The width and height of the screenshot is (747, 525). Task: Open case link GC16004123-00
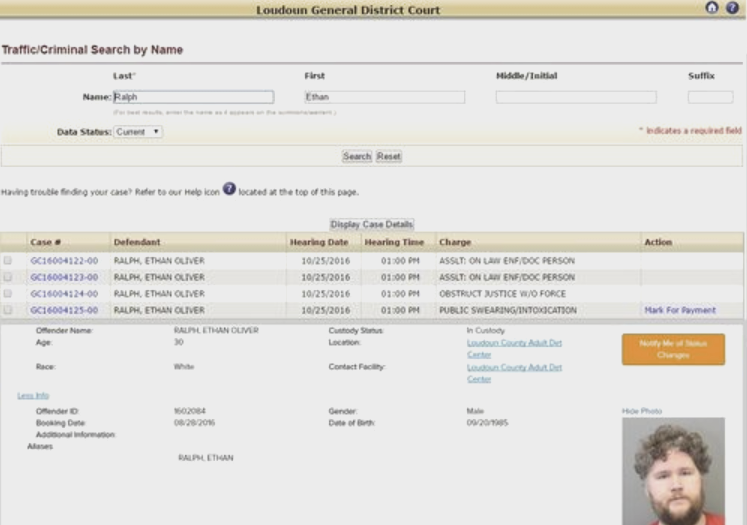click(x=64, y=277)
